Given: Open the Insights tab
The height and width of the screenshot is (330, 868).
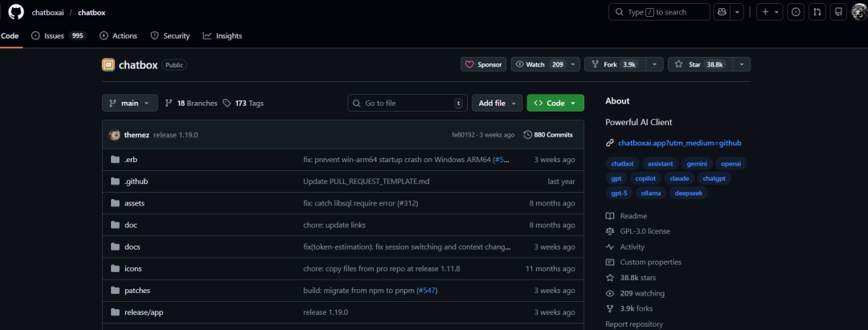Looking at the screenshot, I should coord(223,35).
